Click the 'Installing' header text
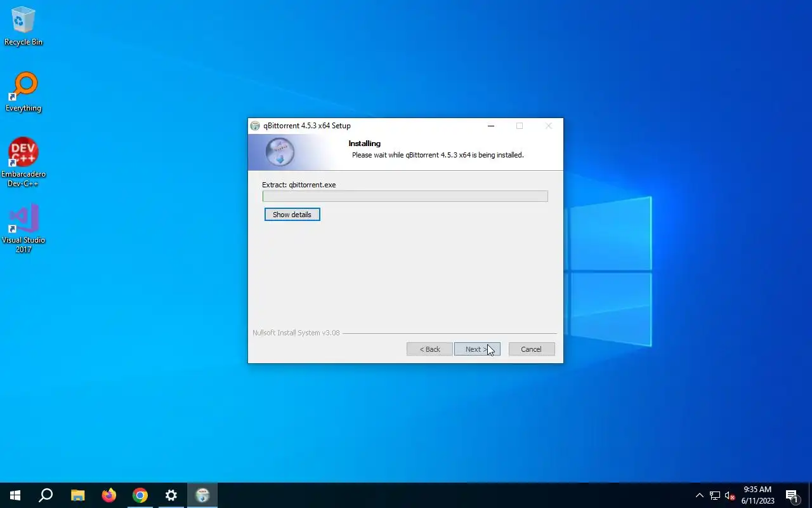The width and height of the screenshot is (812, 508). (365, 144)
